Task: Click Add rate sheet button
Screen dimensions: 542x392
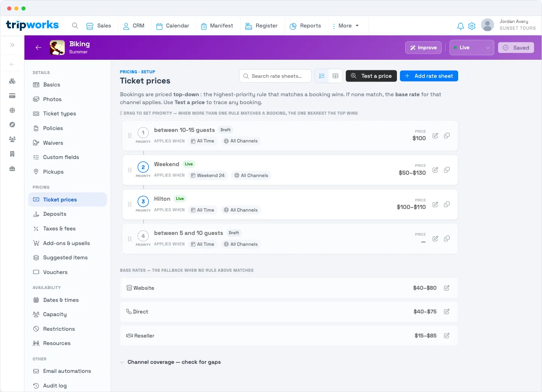Action: (x=429, y=76)
